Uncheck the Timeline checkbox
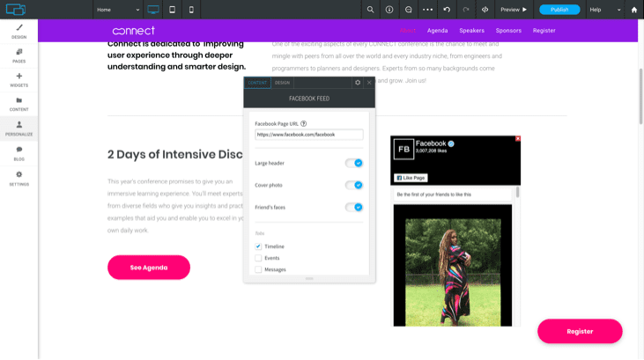The height and width of the screenshot is (360, 644). pos(258,246)
